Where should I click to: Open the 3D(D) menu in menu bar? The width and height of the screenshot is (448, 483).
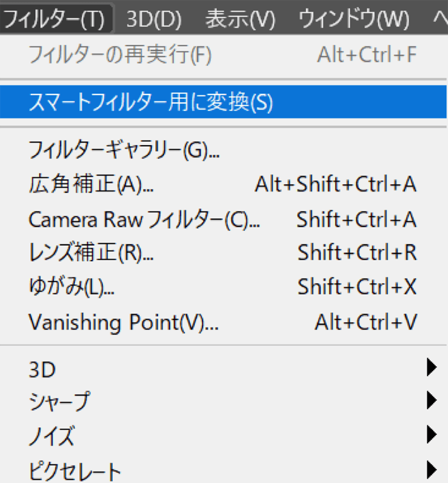pyautogui.click(x=154, y=19)
